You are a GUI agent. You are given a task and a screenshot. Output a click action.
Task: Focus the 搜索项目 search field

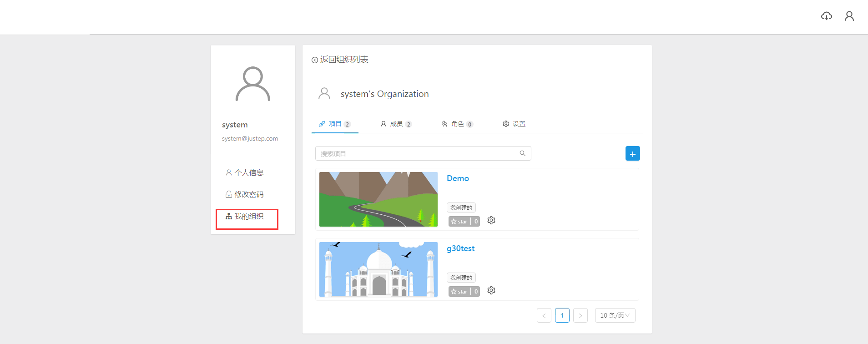click(423, 153)
